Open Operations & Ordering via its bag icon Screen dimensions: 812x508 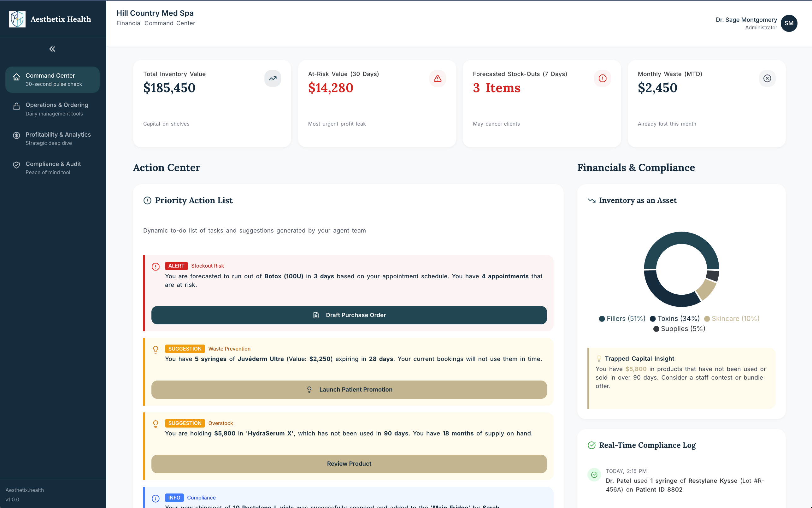(x=17, y=107)
